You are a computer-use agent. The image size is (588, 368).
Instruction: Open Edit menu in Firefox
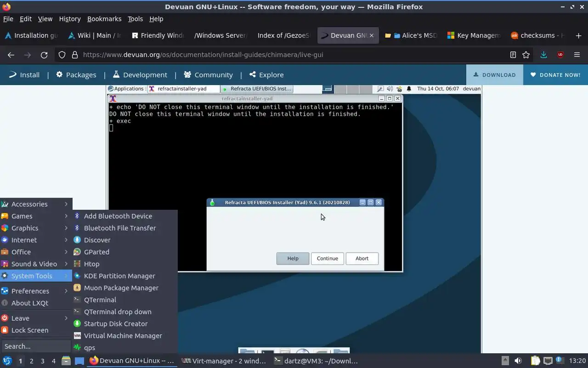tap(26, 19)
